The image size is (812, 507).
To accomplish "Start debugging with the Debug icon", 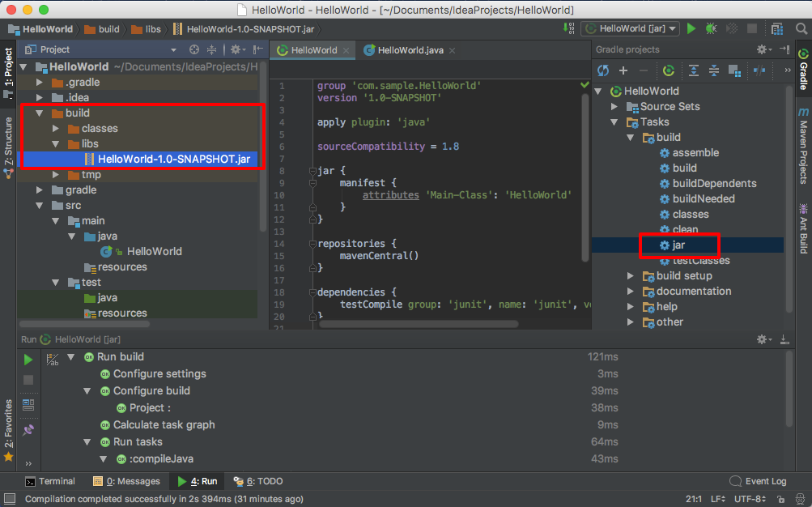I will pos(710,28).
